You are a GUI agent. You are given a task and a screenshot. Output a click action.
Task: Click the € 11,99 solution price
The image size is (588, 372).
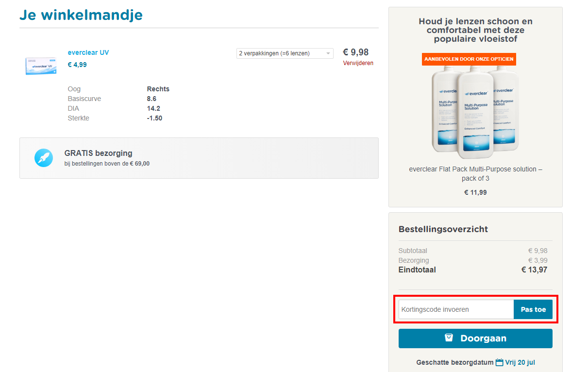(x=475, y=192)
